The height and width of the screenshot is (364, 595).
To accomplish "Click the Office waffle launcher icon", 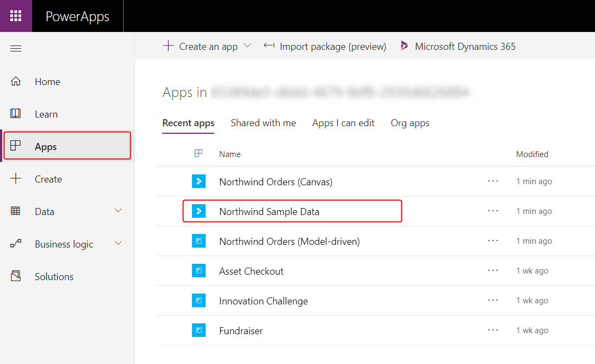I will (x=16, y=16).
